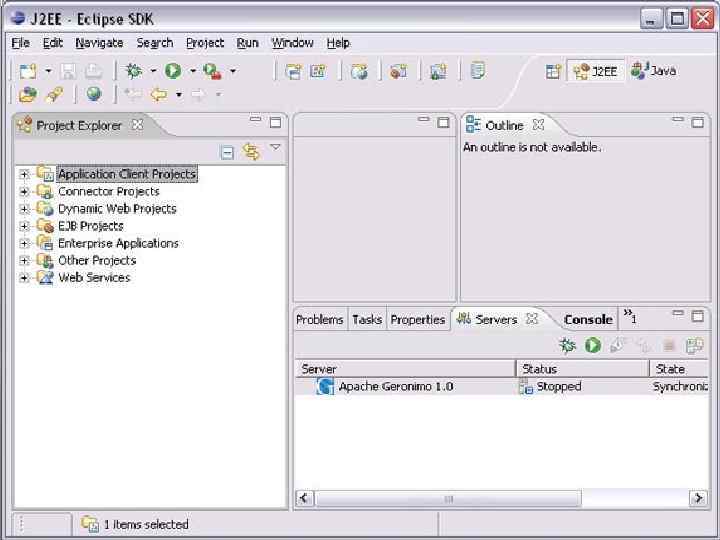
Task: Click the New wizard toolbar icon
Action: coord(28,71)
